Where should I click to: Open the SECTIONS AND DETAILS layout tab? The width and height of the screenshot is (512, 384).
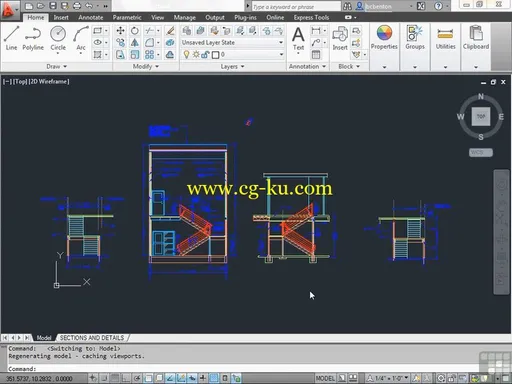92,338
